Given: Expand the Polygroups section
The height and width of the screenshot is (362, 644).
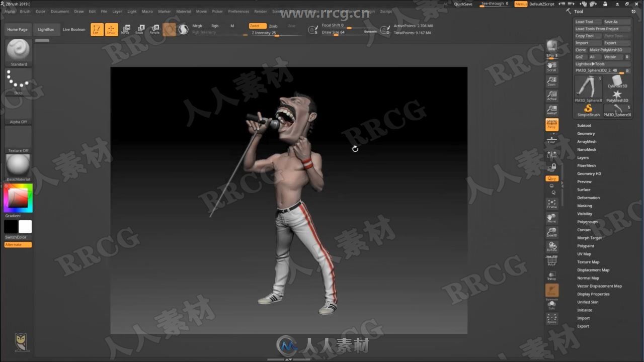Looking at the screenshot, I should (588, 222).
